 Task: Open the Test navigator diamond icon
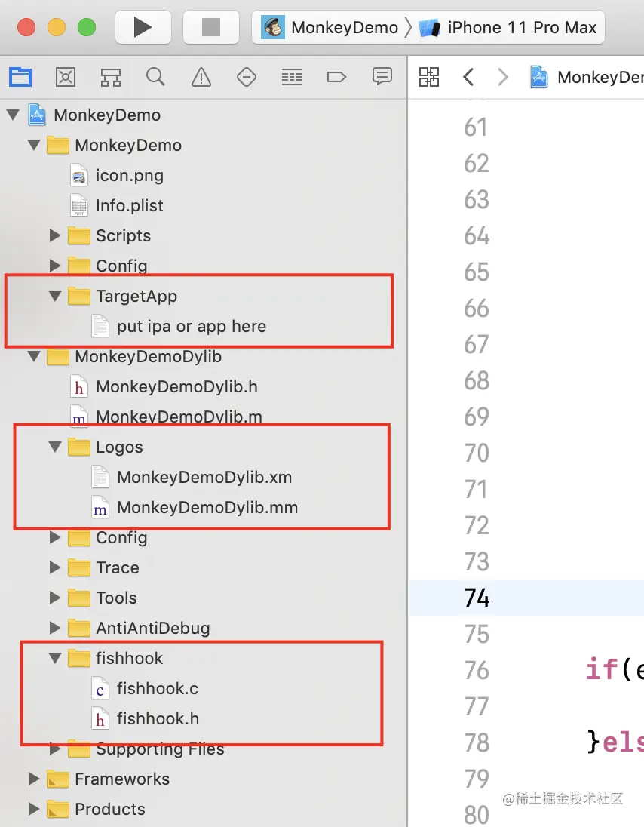[246, 77]
